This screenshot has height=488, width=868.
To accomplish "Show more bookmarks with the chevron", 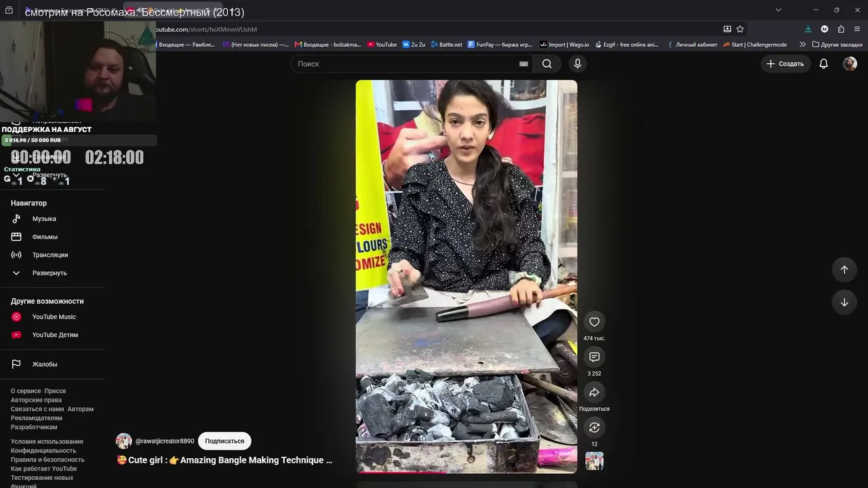I will (x=802, y=45).
